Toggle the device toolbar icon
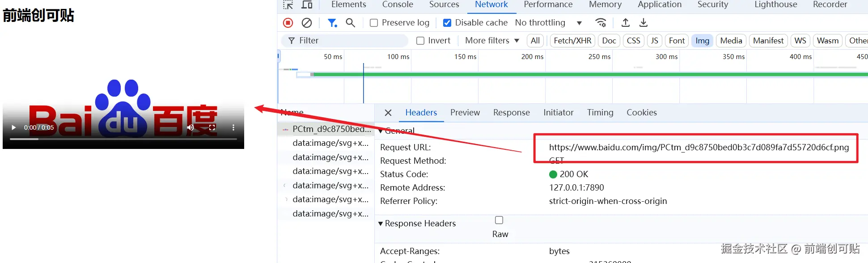 (x=307, y=4)
